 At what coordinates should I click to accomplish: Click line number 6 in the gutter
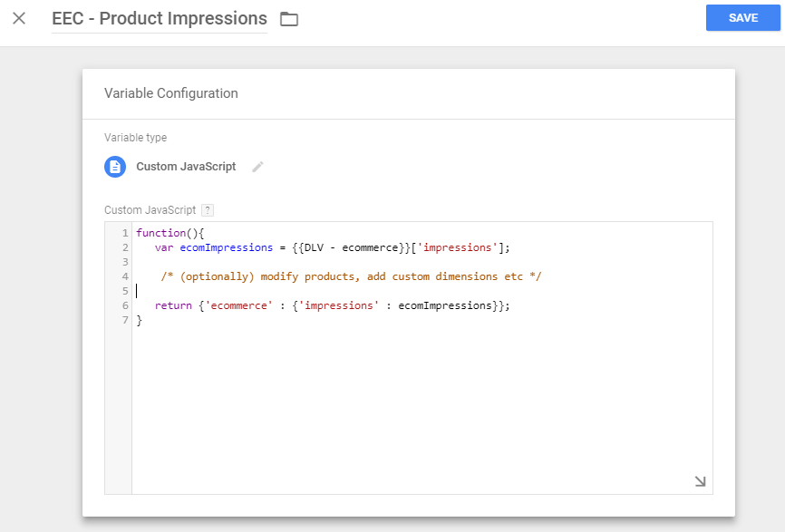point(124,305)
